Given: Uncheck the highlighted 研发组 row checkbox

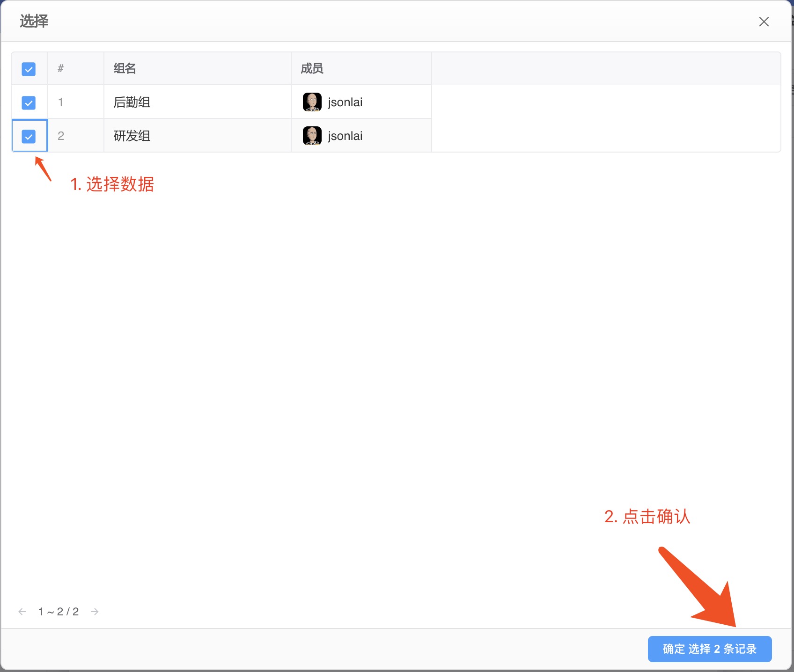Looking at the screenshot, I should (x=29, y=136).
